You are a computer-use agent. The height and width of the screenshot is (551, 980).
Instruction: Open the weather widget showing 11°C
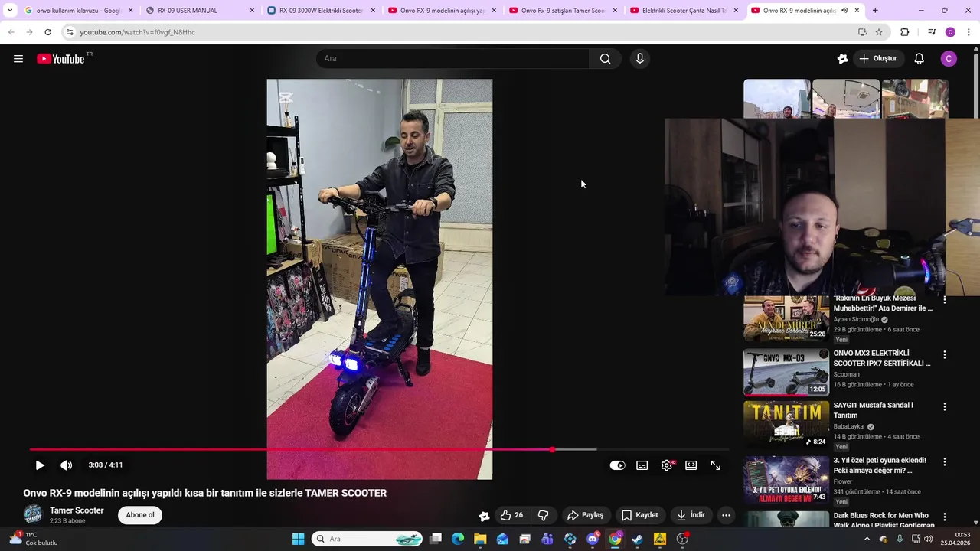(34, 539)
